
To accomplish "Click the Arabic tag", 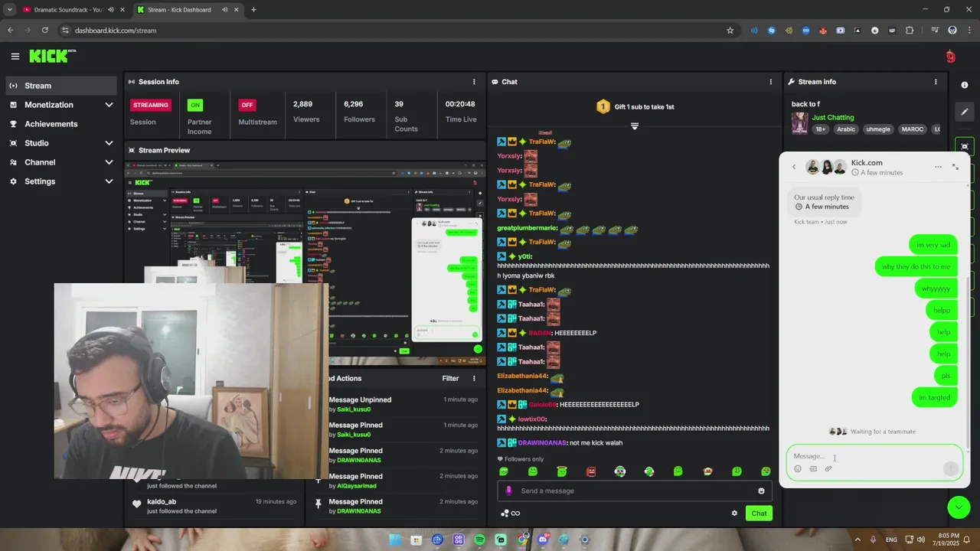I will point(846,129).
